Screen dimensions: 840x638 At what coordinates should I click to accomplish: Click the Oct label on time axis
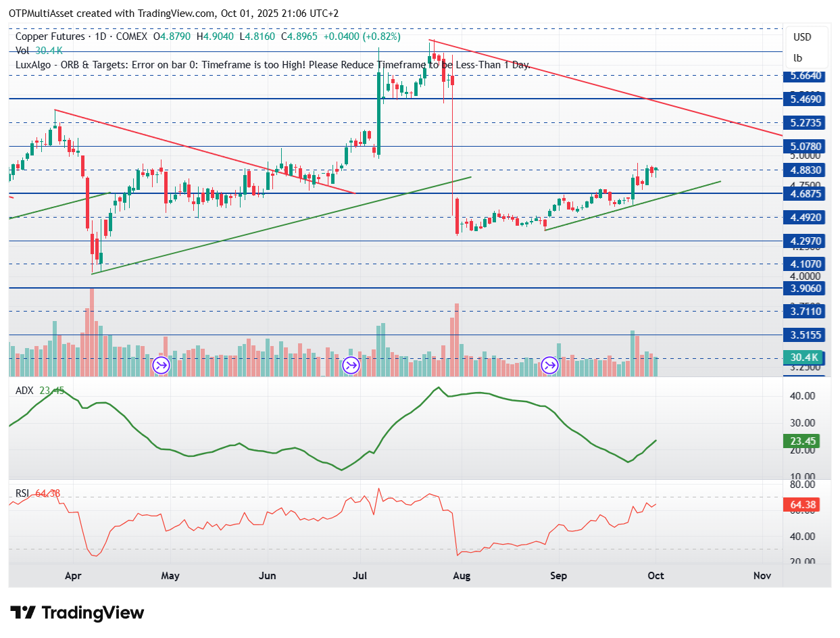point(656,576)
